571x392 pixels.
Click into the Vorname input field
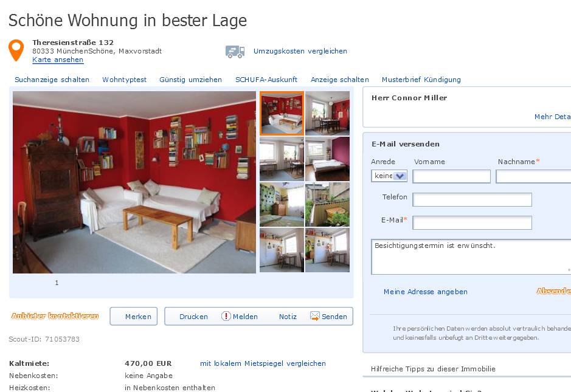(x=452, y=176)
